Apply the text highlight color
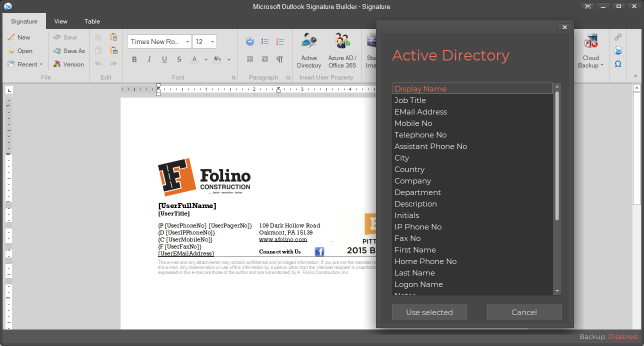Viewport: 644px width, 346px height. (x=217, y=59)
